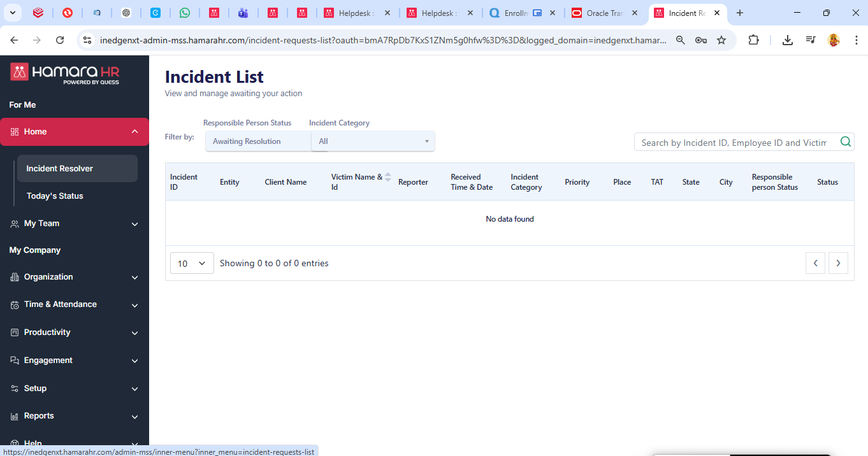This screenshot has width=868, height=456.
Task: Select Incident Resolver in sidebar
Action: point(77,169)
